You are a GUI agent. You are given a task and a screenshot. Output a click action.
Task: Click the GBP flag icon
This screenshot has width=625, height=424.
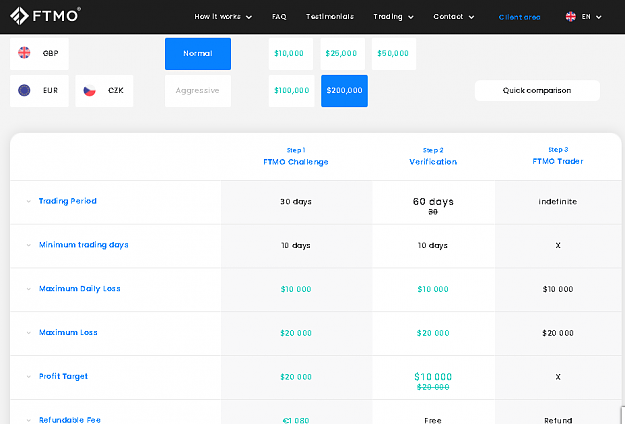point(24,53)
